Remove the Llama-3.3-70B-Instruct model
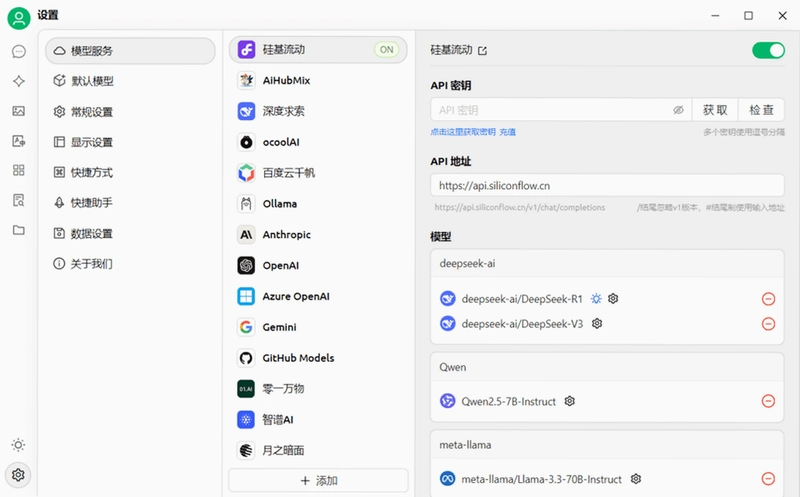This screenshot has height=497, width=800. tap(768, 479)
